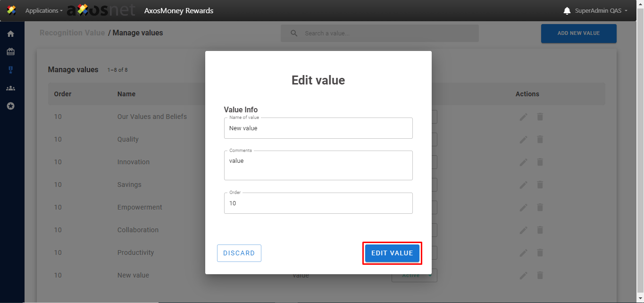
Task: Expand the Applications dropdown menu
Action: coord(43,11)
